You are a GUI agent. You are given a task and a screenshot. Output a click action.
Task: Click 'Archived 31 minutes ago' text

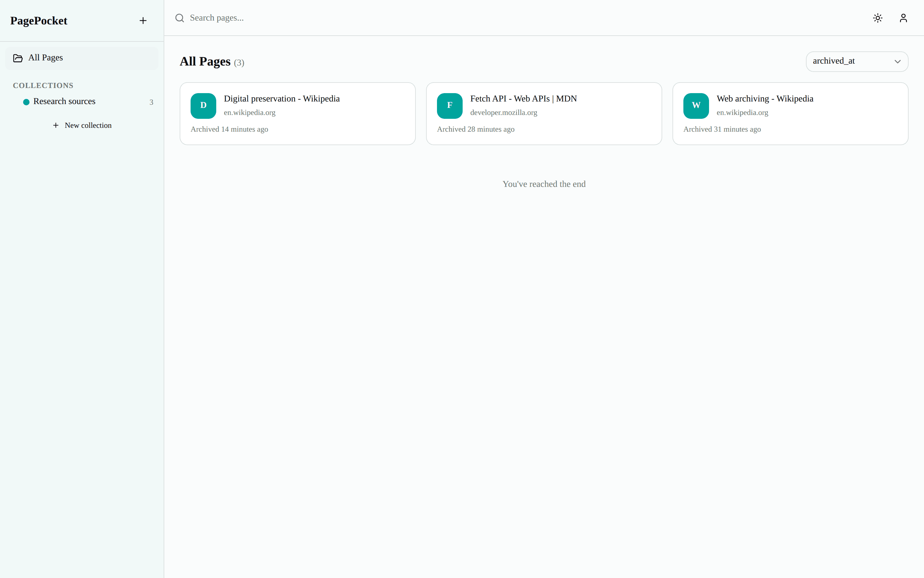pyautogui.click(x=722, y=129)
